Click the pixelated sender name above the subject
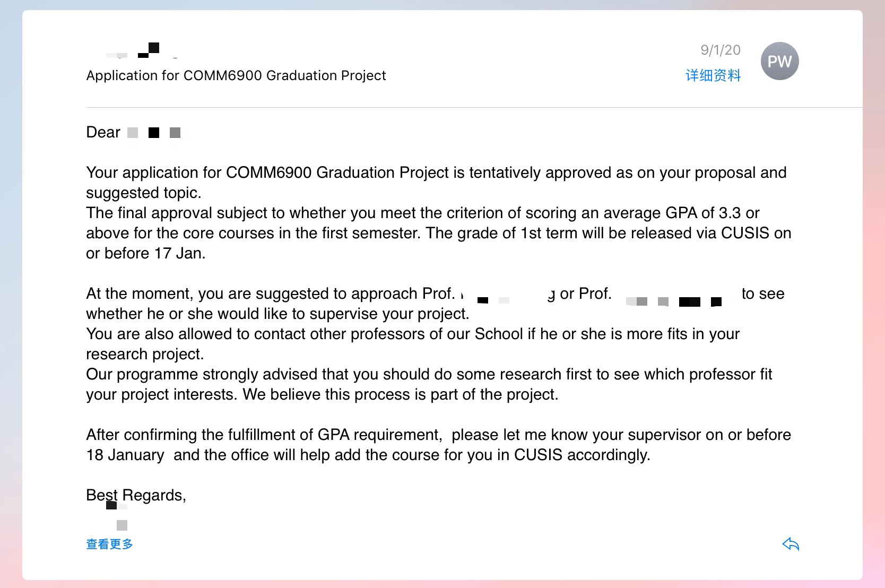The width and height of the screenshot is (885, 588). point(141,51)
